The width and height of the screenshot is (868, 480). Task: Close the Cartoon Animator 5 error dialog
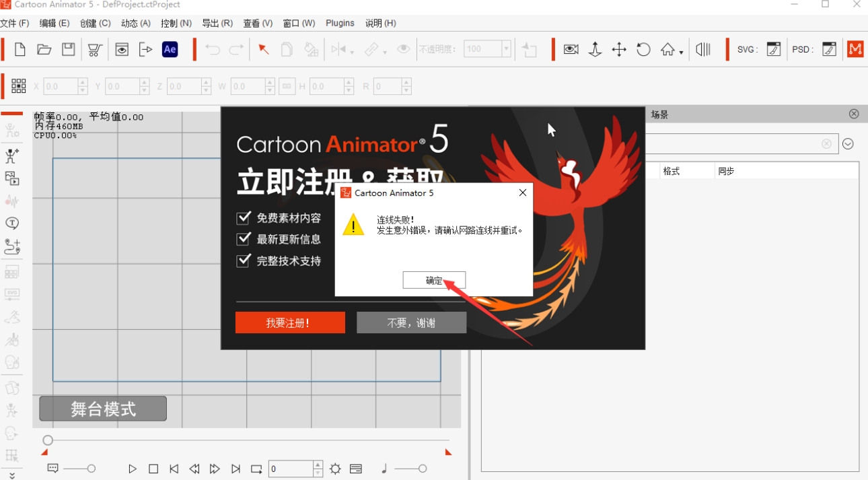522,193
